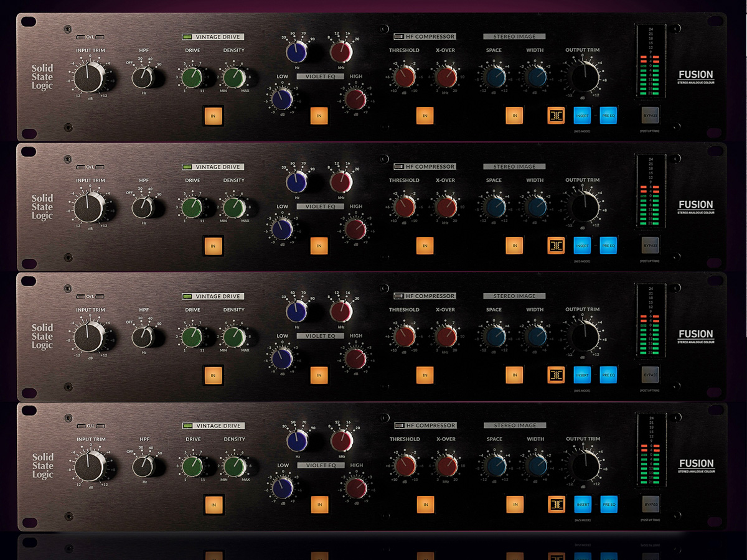The height and width of the screenshot is (560, 747).
Task: Enable BYPASS on the third unit
Action: [651, 375]
